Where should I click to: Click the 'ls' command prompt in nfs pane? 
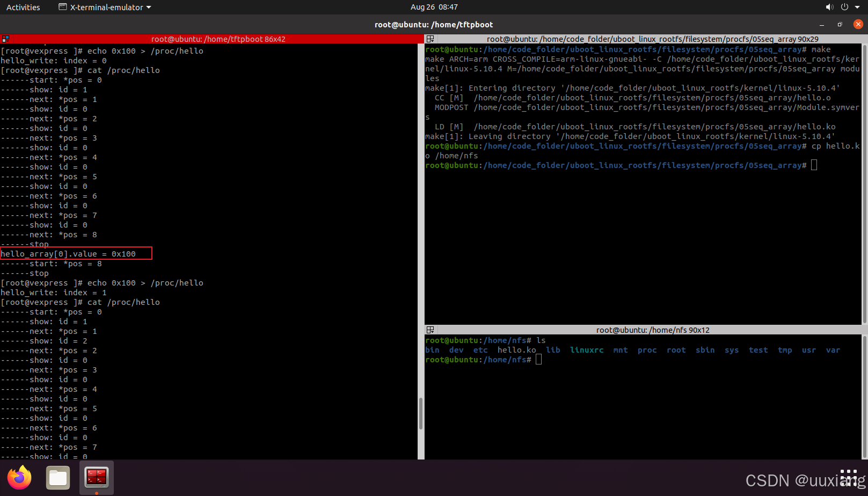[x=485, y=340]
